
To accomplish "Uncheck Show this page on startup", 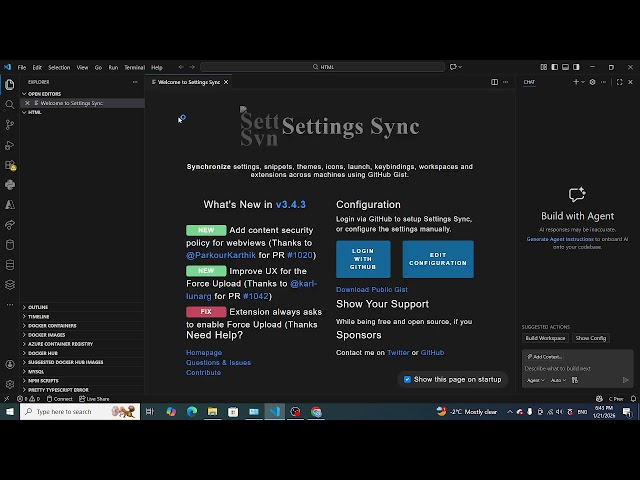I will 407,379.
